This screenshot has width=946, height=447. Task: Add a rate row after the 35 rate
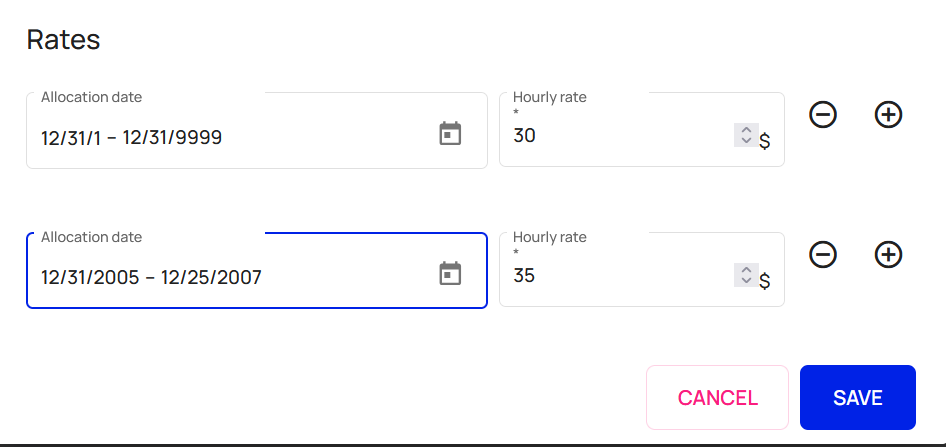point(888,255)
